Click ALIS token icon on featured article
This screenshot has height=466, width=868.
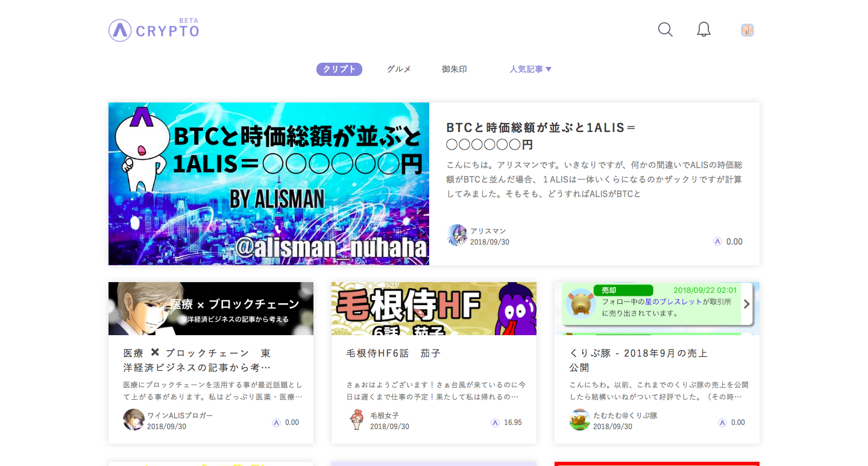[x=717, y=242]
